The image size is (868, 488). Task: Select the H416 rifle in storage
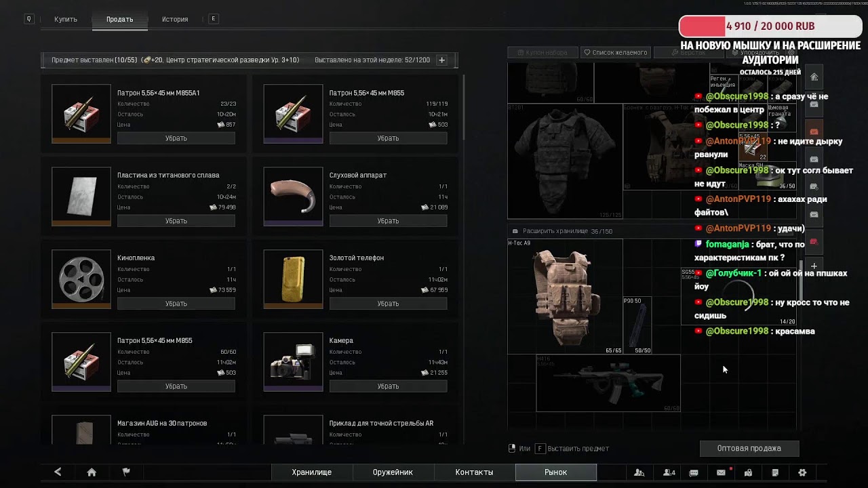608,383
